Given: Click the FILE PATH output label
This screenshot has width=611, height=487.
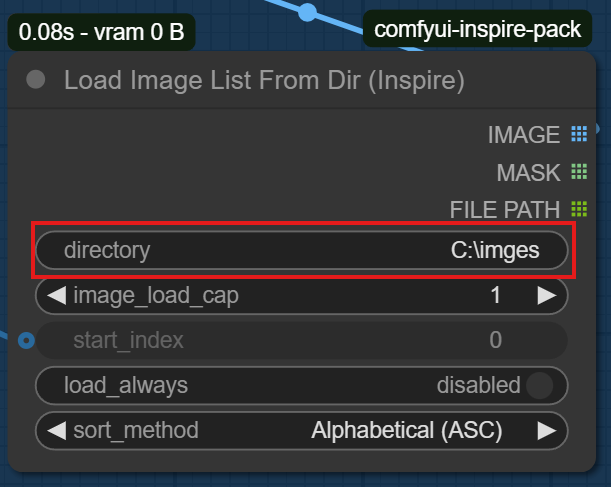Looking at the screenshot, I should [x=504, y=210].
